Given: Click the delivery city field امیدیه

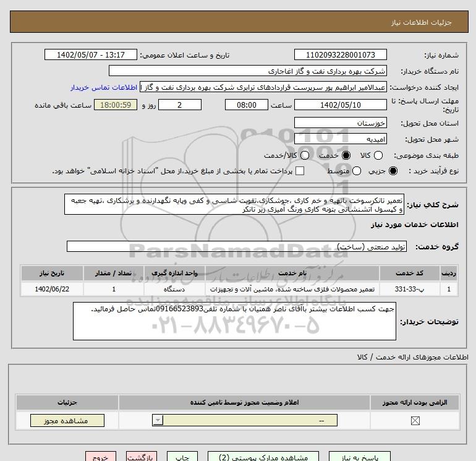Looking at the screenshot, I should [340, 139].
